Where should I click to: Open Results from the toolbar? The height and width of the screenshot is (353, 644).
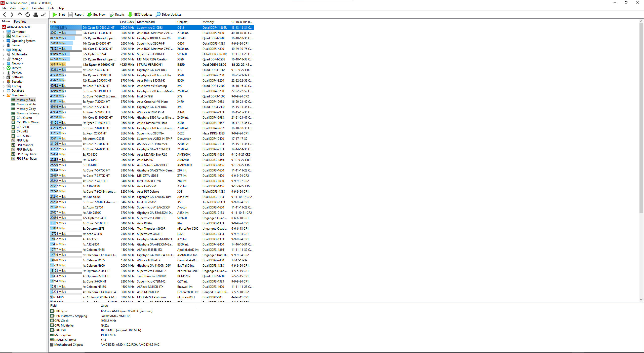click(117, 15)
